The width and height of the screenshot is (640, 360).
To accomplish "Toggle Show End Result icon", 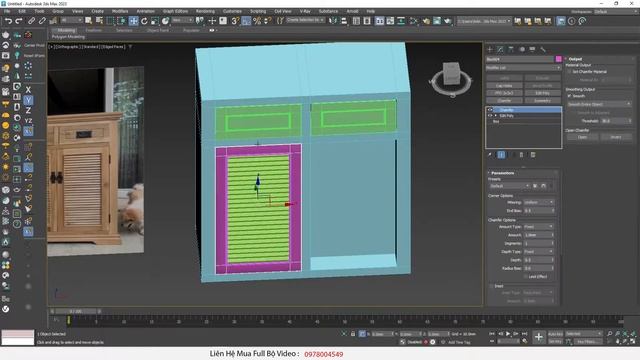I will coord(501,155).
